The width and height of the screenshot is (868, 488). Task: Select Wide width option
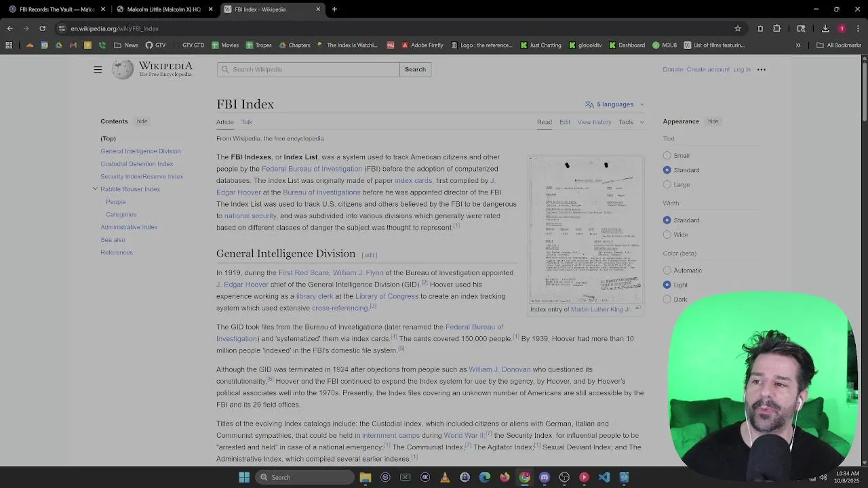[667, 235]
